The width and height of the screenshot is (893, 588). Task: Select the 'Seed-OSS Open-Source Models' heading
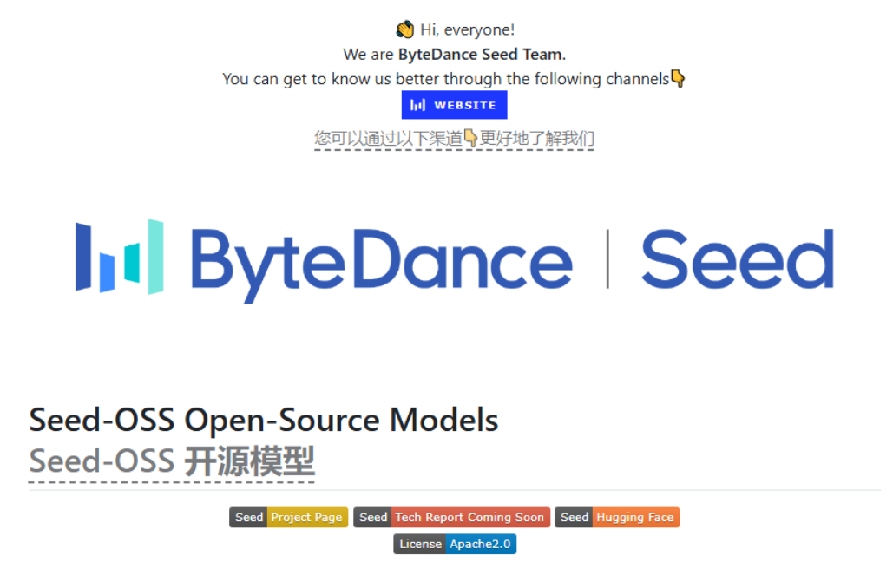(264, 420)
